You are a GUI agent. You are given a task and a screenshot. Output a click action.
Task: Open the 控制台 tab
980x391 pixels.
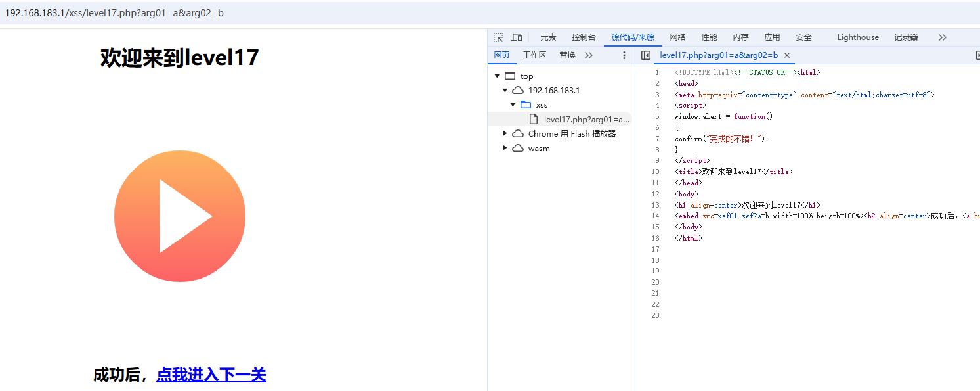pos(584,37)
